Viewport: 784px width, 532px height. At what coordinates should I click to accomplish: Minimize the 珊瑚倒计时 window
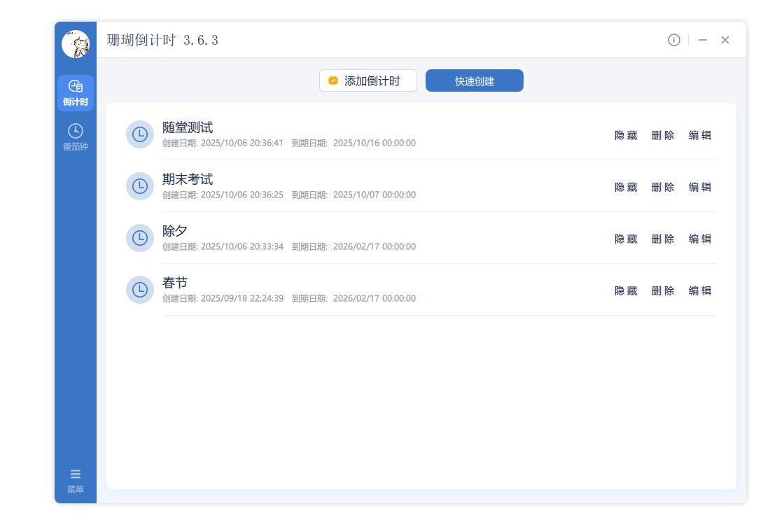pos(703,40)
